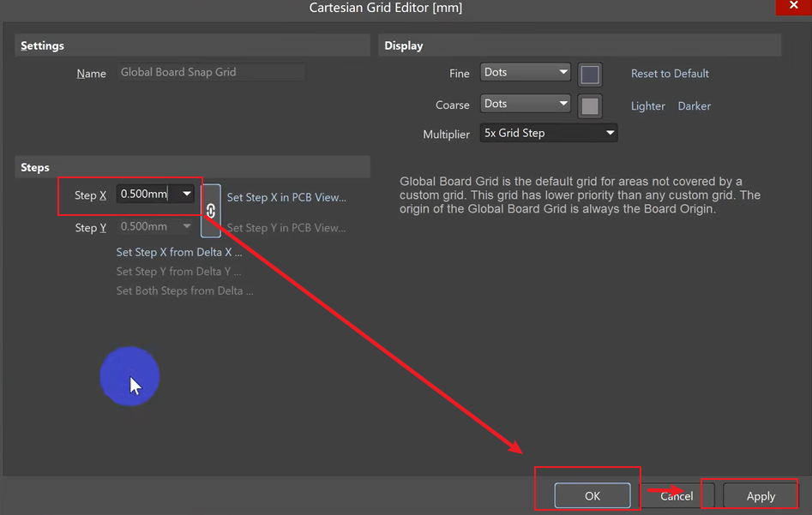Image resolution: width=812 pixels, height=515 pixels.
Task: Confirm with the OK button
Action: pyautogui.click(x=592, y=496)
